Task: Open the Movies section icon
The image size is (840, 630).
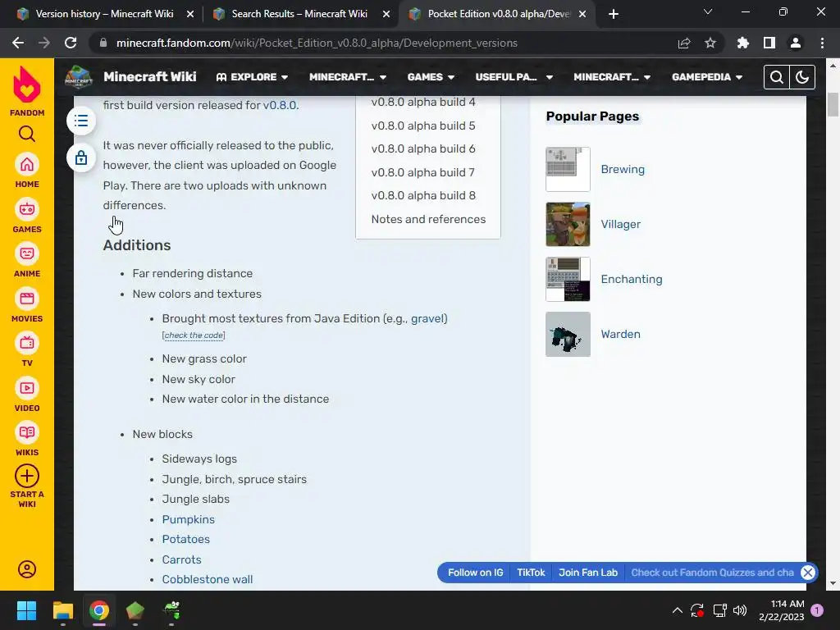Action: (27, 299)
